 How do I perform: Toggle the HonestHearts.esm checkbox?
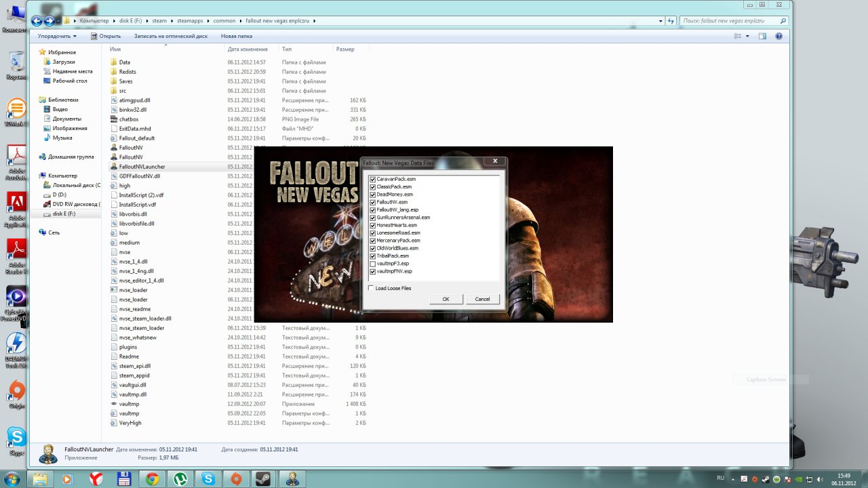pos(373,225)
